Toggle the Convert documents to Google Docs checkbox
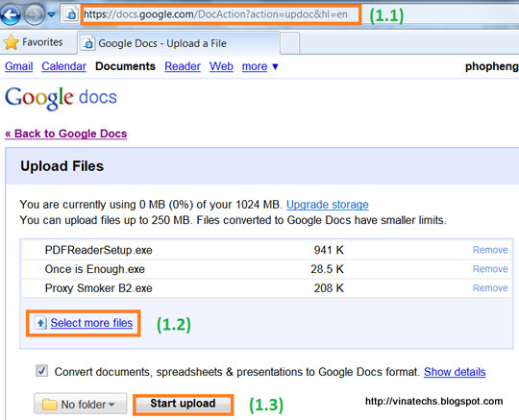 click(41, 371)
